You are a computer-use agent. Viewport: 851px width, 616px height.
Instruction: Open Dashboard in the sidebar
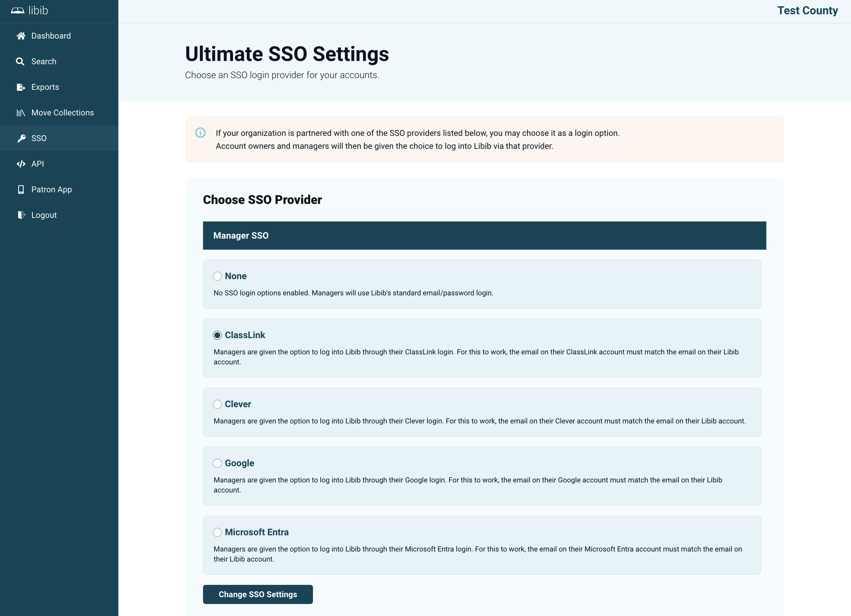(x=59, y=36)
